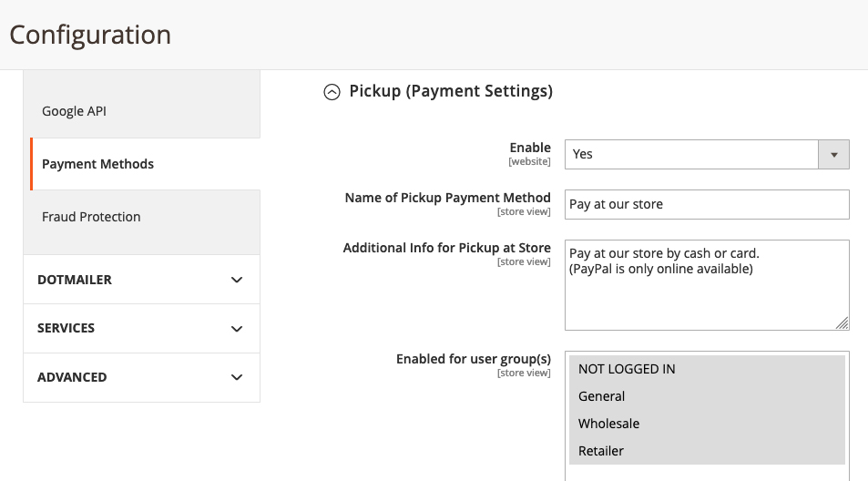Expand the SERVICES section chevron

(x=237, y=329)
